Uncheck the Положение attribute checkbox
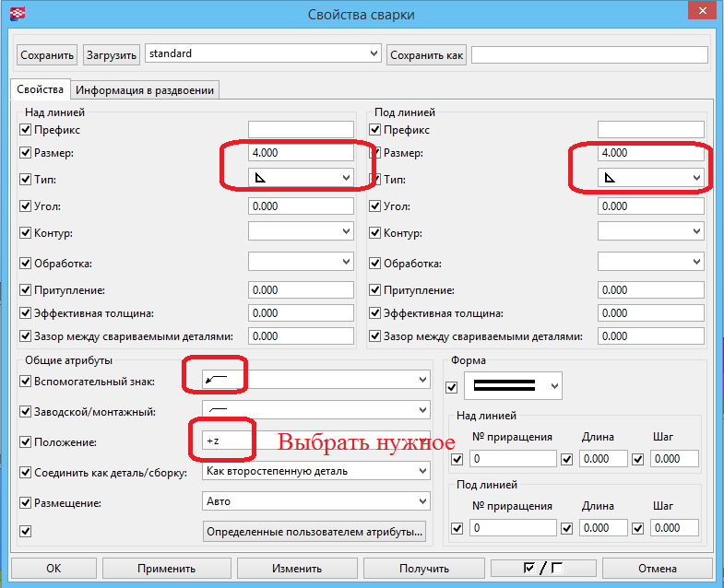This screenshot has width=724, height=588. click(x=25, y=442)
